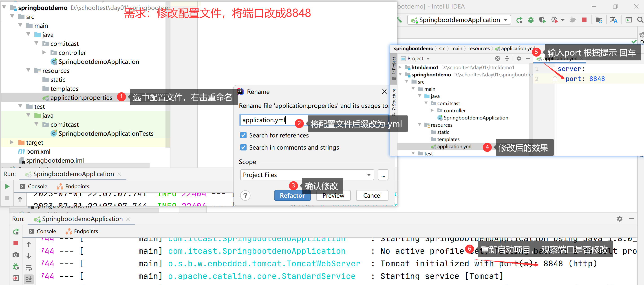Click the Translate icon in the toolbar
This screenshot has width=644, height=285.
[x=613, y=20]
